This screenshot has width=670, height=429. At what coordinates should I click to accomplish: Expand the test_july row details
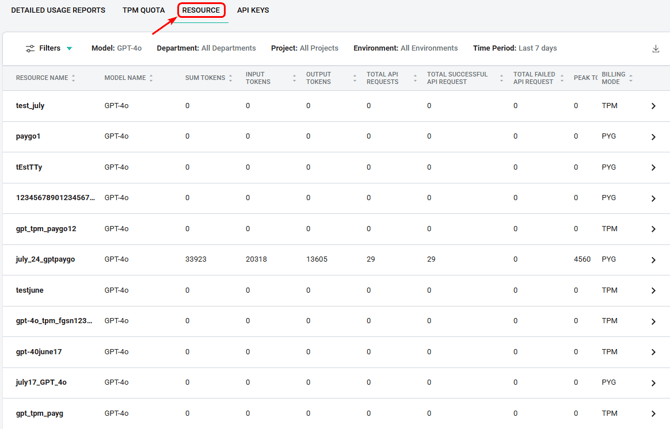pos(653,106)
